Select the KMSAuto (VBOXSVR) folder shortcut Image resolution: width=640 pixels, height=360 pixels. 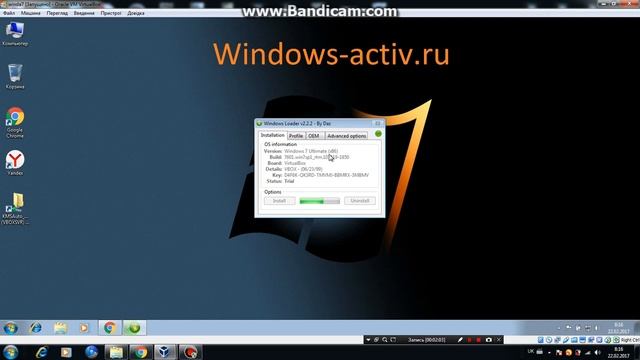click(15, 209)
